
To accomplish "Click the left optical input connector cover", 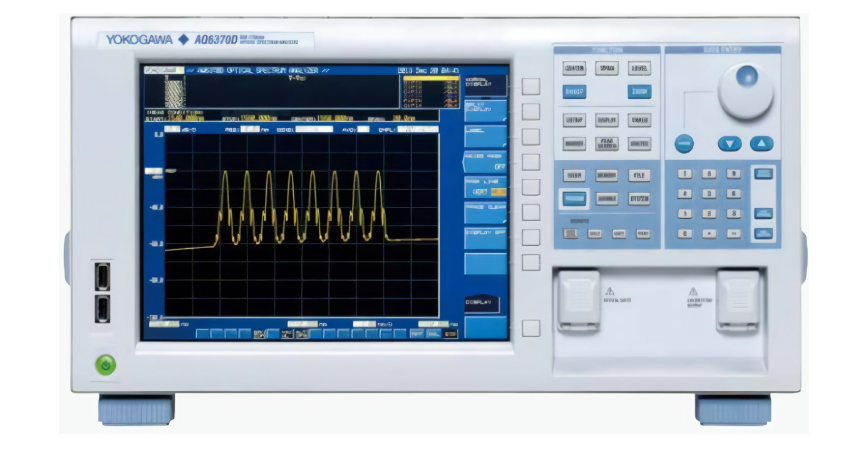I will click(578, 299).
